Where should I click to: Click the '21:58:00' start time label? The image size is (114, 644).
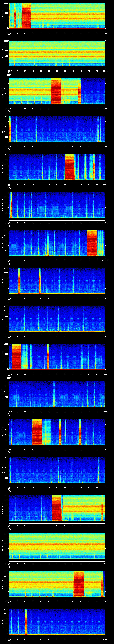pos(9,223)
